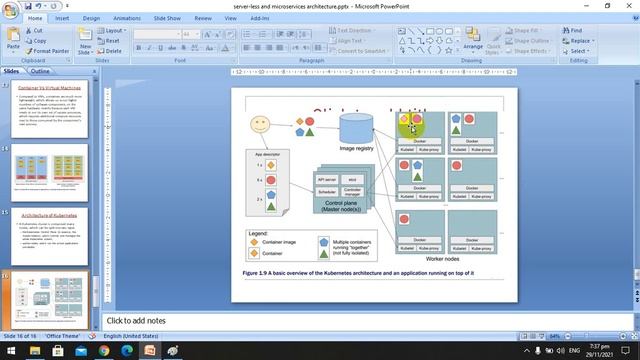This screenshot has height=360, width=640.
Task: Select the straight line shape
Action: 411,31
